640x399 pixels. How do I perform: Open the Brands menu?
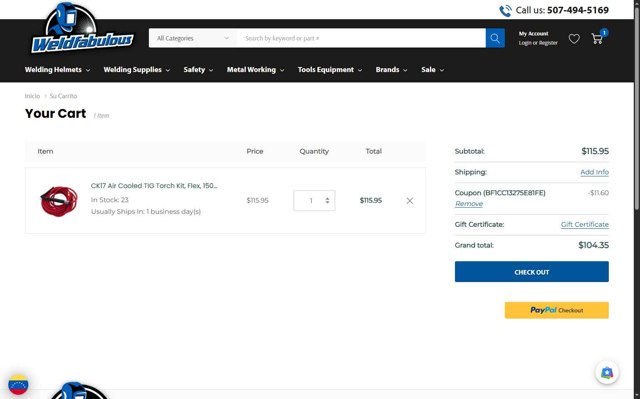pos(391,70)
